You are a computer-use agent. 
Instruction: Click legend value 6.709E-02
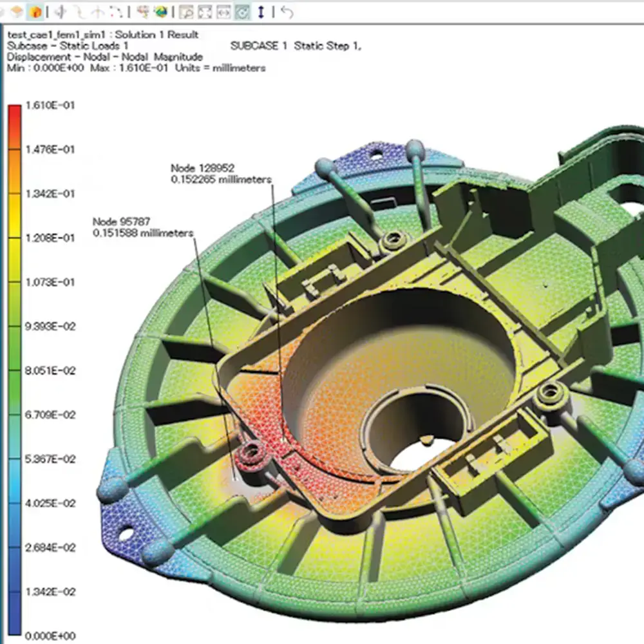pos(50,415)
